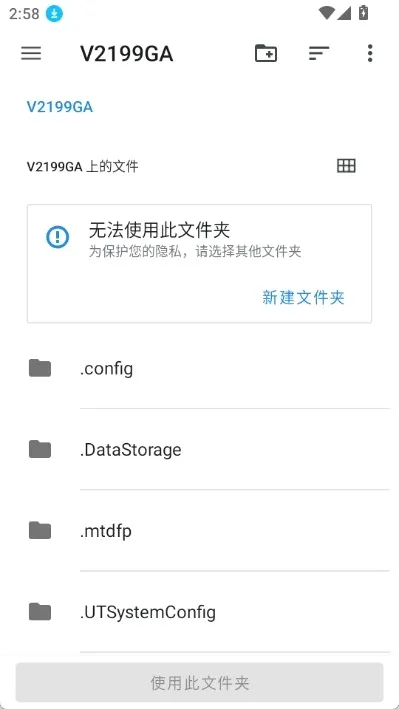Tap the .config folder icon

point(40,368)
